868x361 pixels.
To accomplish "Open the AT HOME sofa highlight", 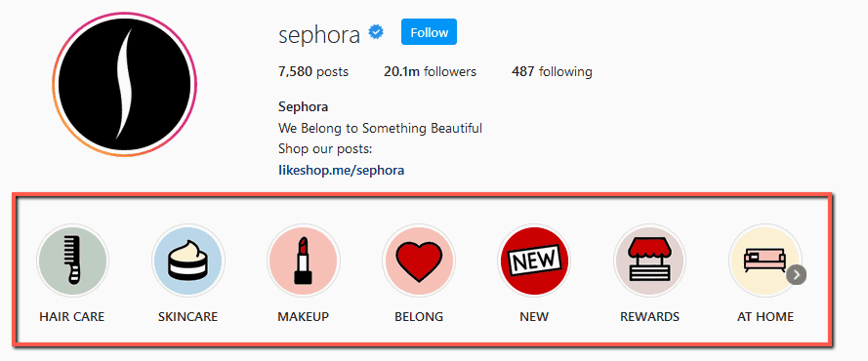I will tap(765, 260).
